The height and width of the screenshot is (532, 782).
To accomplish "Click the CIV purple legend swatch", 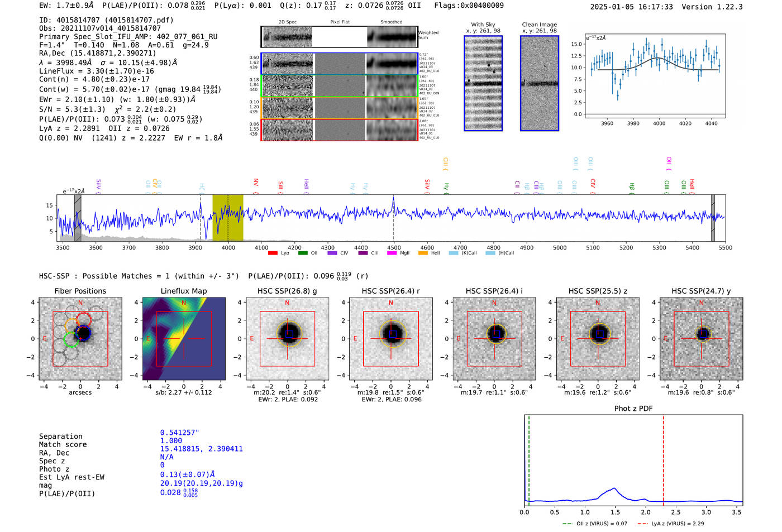I will 332,253.
